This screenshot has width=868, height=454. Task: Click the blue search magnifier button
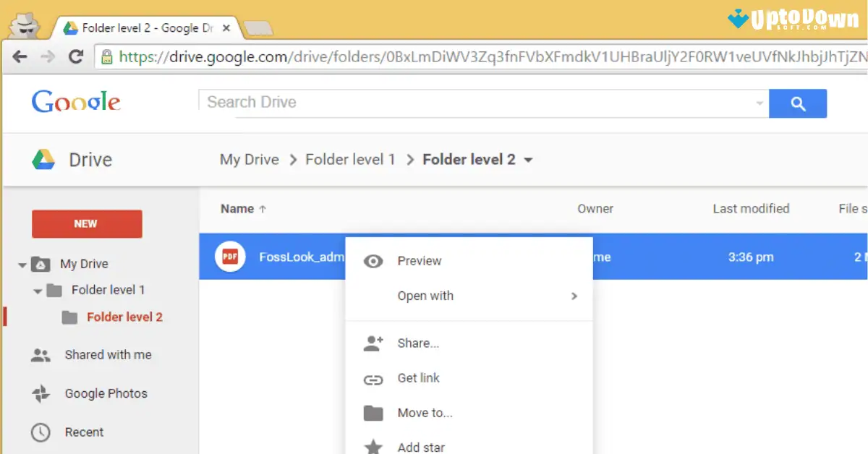tap(798, 103)
